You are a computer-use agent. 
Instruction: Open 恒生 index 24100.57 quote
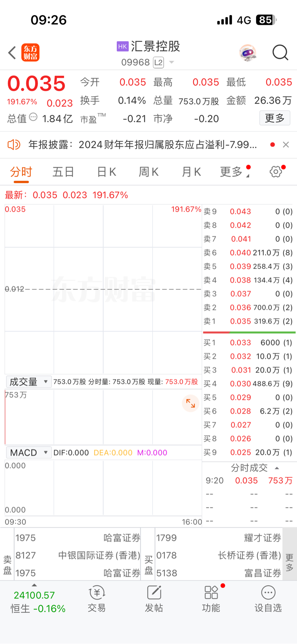38,602
